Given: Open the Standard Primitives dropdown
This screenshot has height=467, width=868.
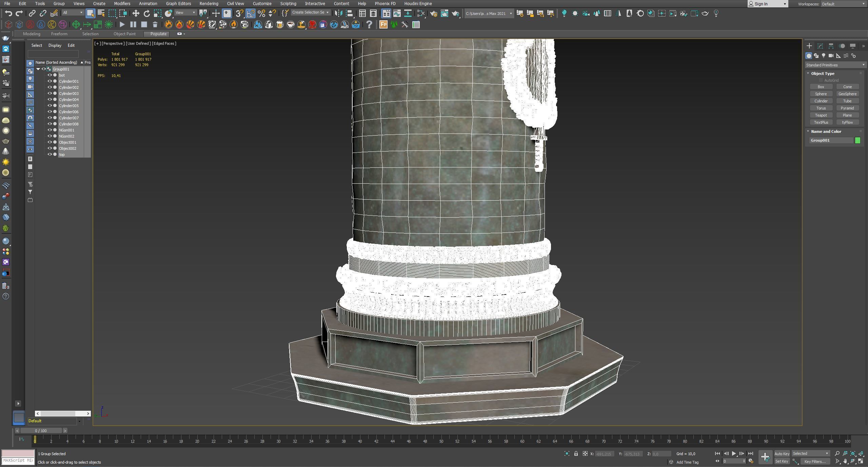Looking at the screenshot, I should click(835, 65).
